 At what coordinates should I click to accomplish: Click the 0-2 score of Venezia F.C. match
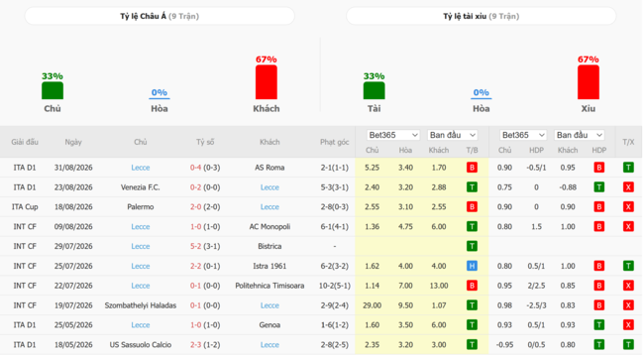[195, 187]
